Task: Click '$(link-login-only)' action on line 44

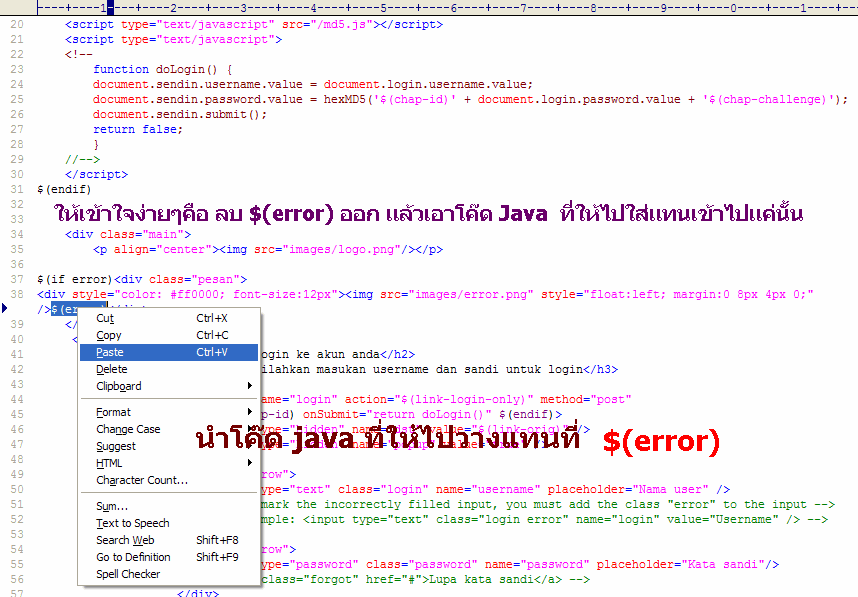Action: coord(463,399)
